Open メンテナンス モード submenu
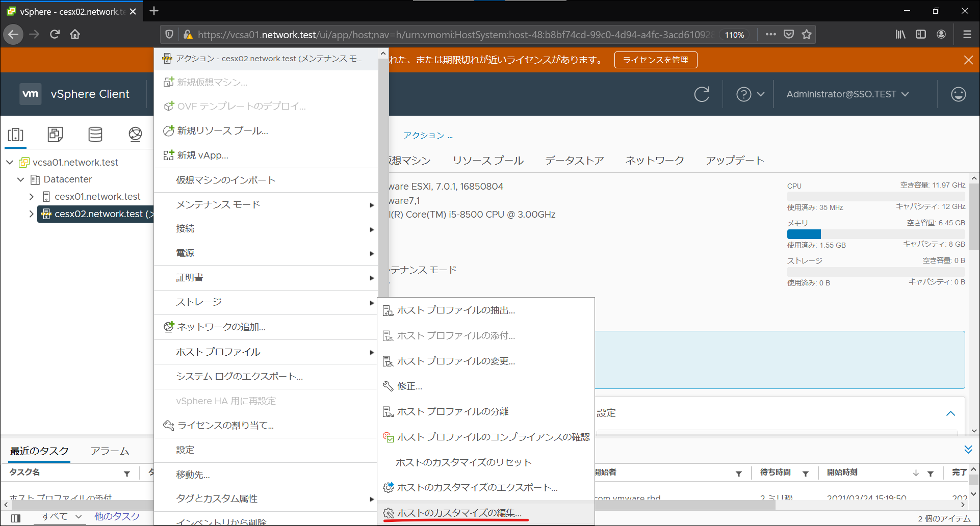The width and height of the screenshot is (980, 526). (x=266, y=205)
